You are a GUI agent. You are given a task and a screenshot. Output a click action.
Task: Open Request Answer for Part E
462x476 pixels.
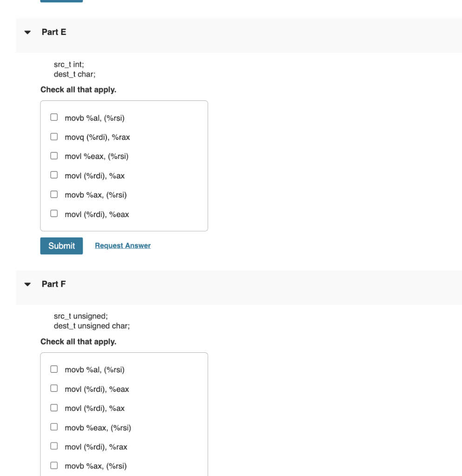tap(122, 245)
